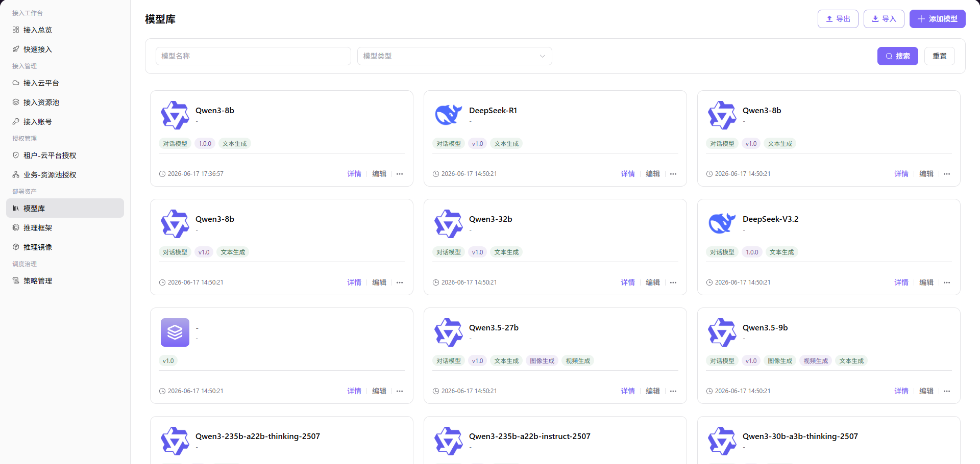Viewport: 980px width, 464px height.
Task: Click the Qwen3-30b-a3b-thinking-2507 name text
Action: (x=800, y=436)
